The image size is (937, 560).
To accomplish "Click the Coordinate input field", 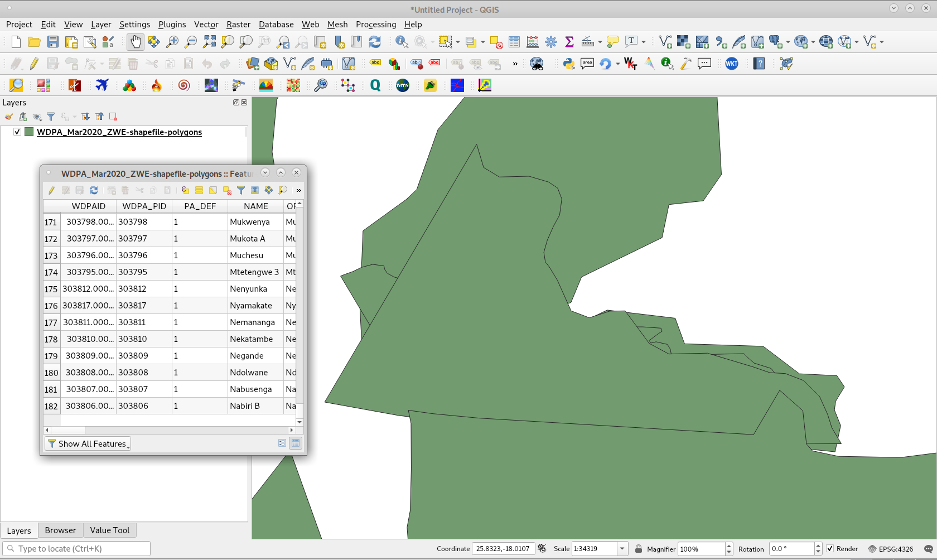I will 503,549.
